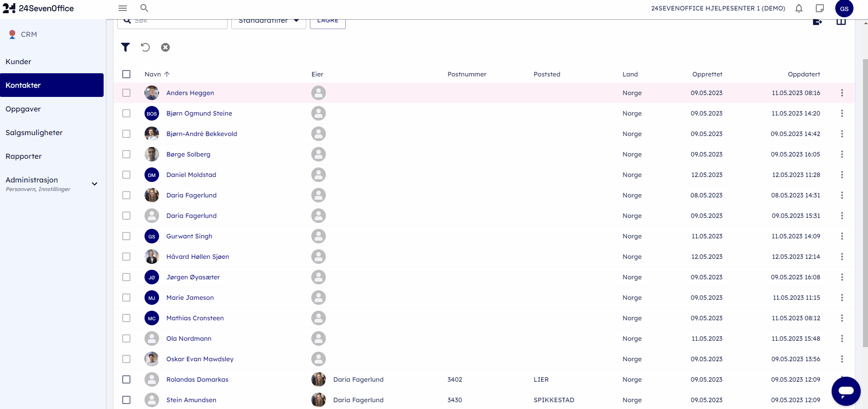868x409 pixels.
Task: Open the chat support bubble
Action: [x=846, y=391]
